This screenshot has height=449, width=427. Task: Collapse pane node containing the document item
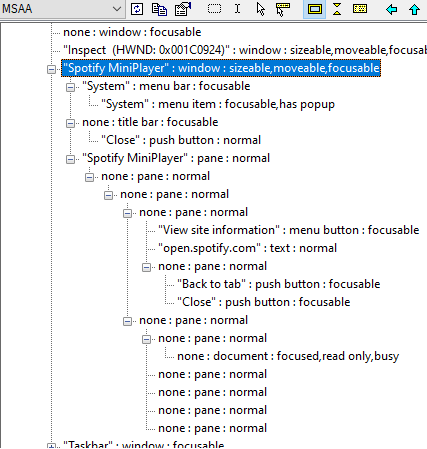point(146,339)
